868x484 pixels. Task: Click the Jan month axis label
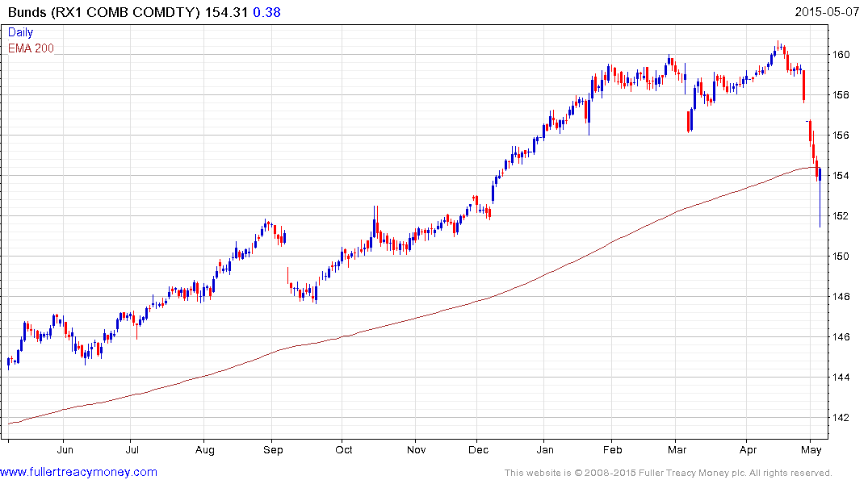pyautogui.click(x=545, y=449)
